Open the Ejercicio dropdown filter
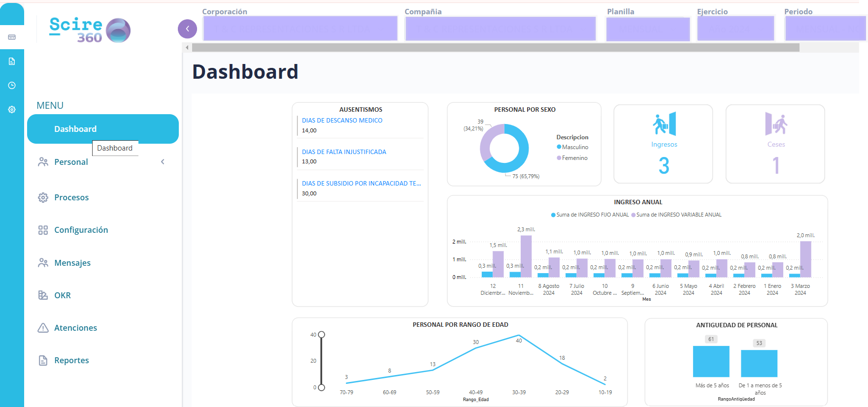This screenshot has width=868, height=407. coord(735,29)
